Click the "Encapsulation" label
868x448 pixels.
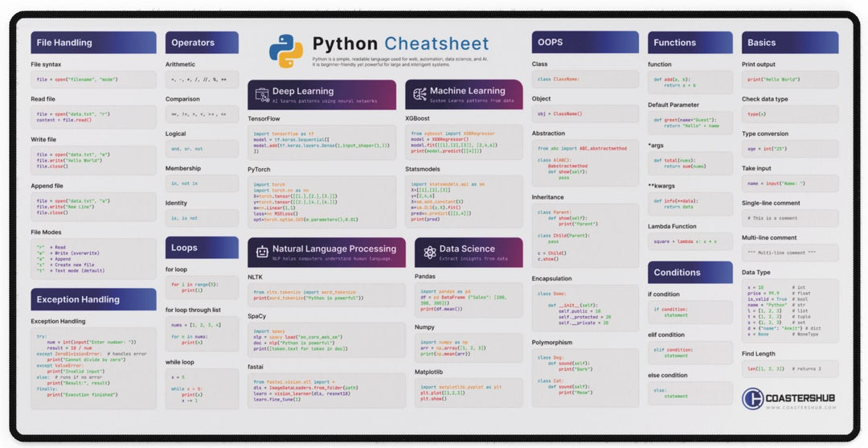[x=552, y=278]
